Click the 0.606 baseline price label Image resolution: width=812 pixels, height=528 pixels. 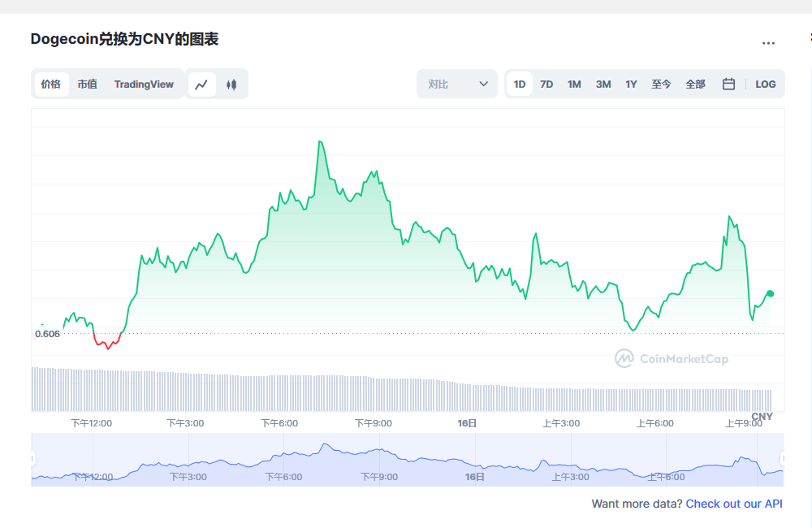coord(48,334)
